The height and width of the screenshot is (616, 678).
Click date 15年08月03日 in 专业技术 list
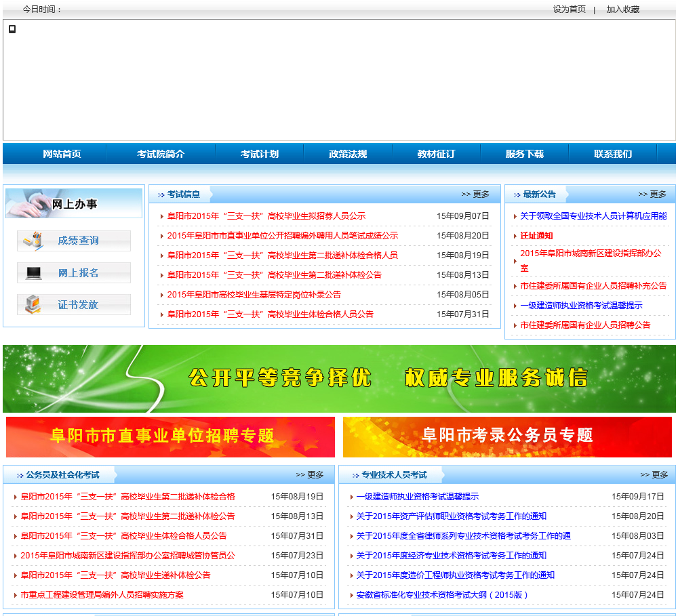638,535
